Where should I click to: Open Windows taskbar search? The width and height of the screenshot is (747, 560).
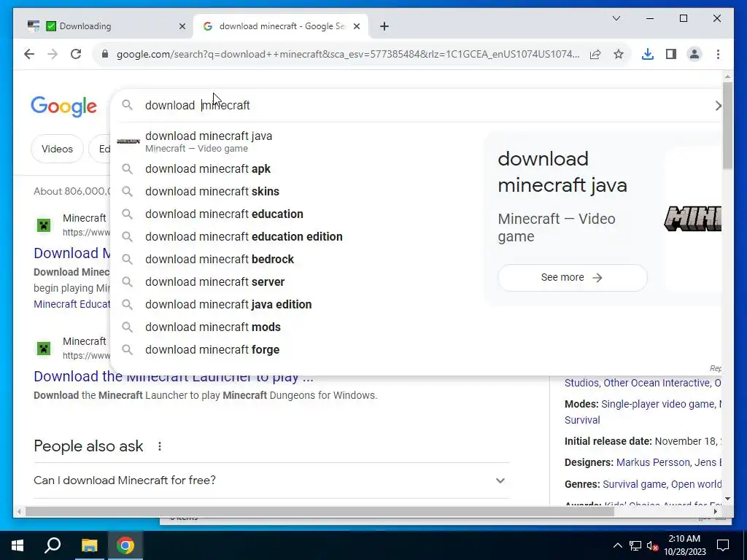pos(53,545)
